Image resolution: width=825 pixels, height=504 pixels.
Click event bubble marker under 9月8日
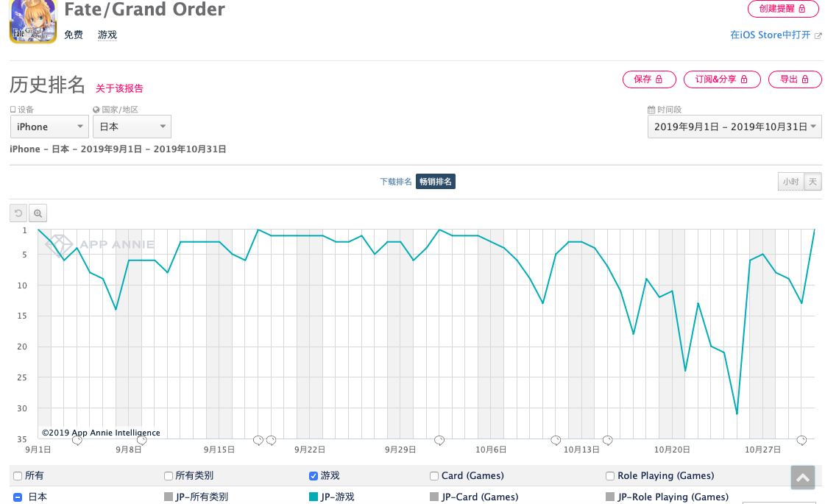[142, 440]
